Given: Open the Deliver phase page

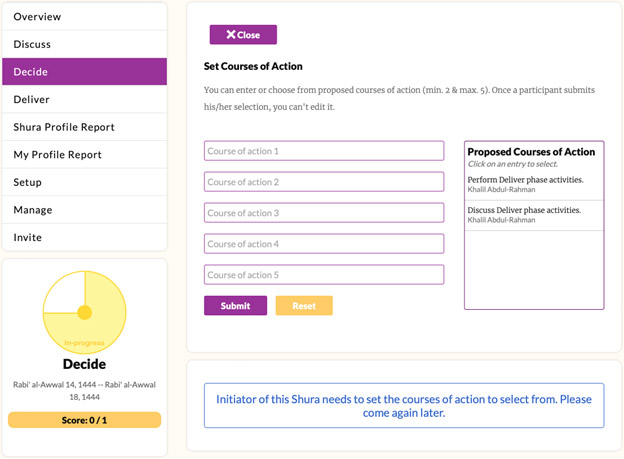Looking at the screenshot, I should (84, 99).
